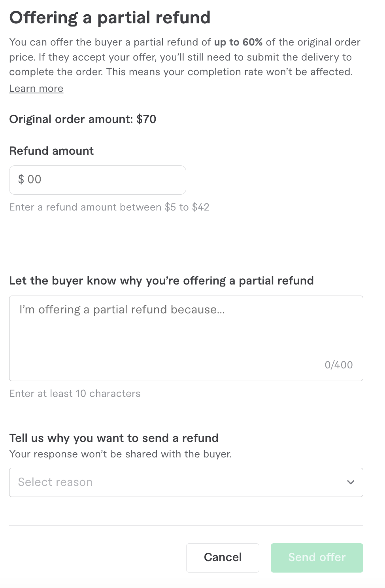The width and height of the screenshot is (385, 588).
Task: Click the refund range hint "$5 to $42"
Action: 187,207
